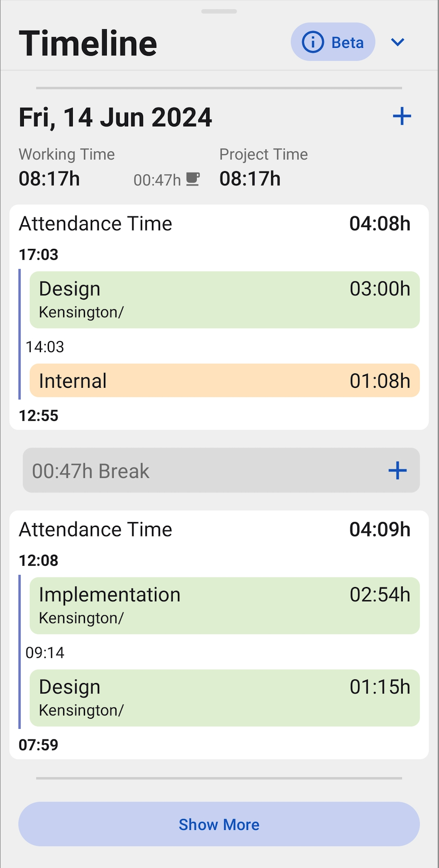Expand the chevron dropdown next to Beta

point(398,42)
